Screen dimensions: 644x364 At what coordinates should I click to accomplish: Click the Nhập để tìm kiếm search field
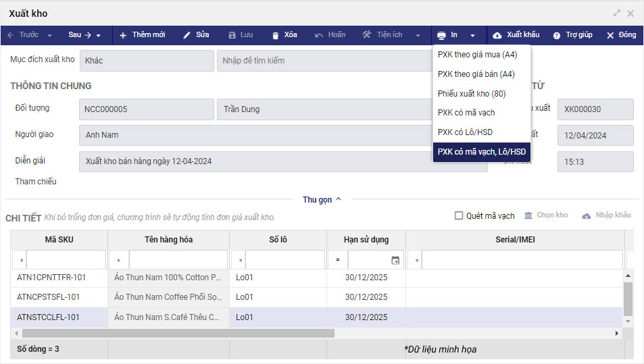pyautogui.click(x=324, y=61)
